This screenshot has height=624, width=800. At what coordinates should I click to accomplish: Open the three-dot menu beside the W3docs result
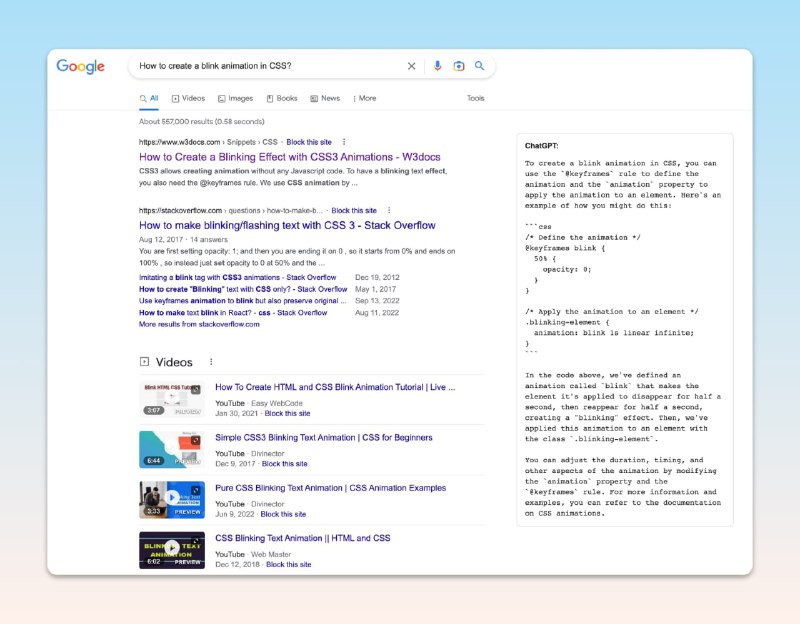point(344,142)
